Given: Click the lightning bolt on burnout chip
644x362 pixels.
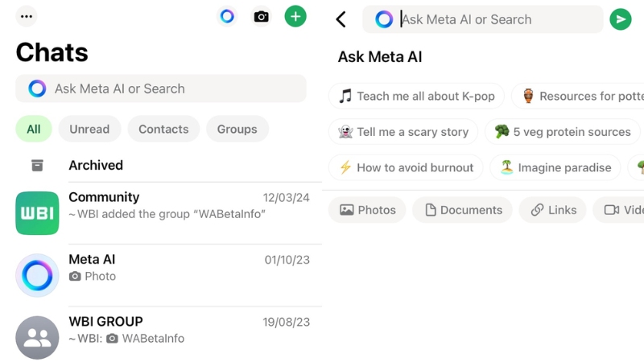Looking at the screenshot, I should pyautogui.click(x=345, y=167).
